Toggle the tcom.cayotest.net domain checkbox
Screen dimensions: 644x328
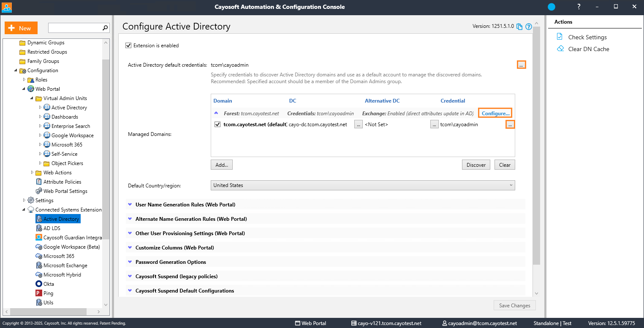tap(217, 125)
